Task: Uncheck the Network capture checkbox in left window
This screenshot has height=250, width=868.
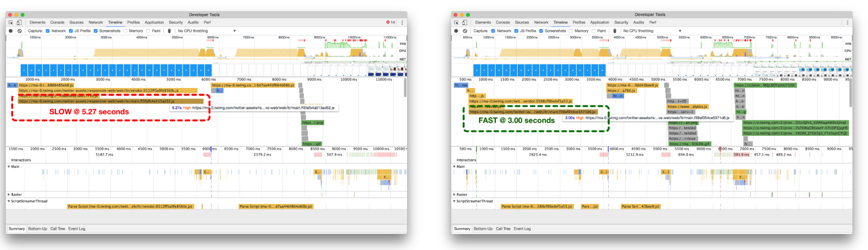Action: pyautogui.click(x=48, y=31)
